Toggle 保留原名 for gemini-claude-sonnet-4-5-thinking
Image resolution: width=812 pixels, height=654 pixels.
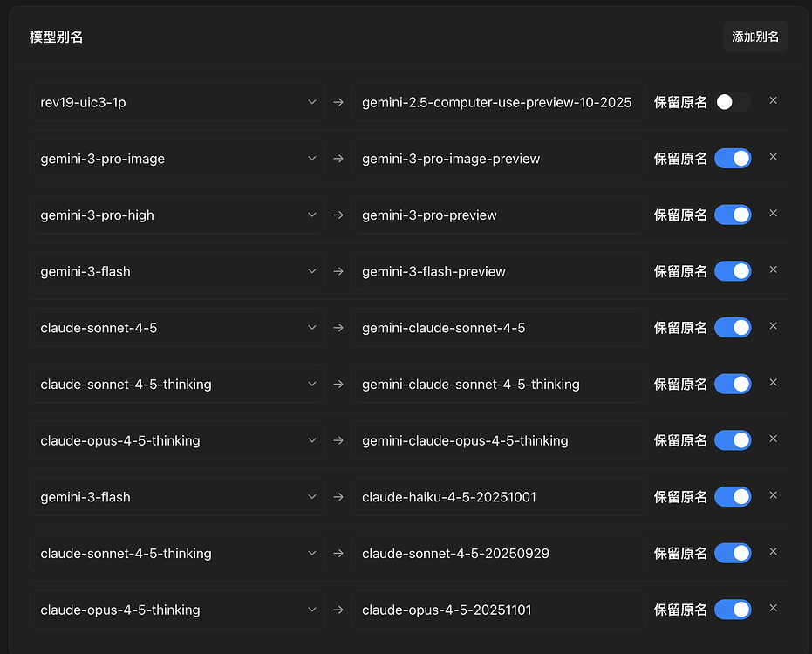[x=733, y=385]
